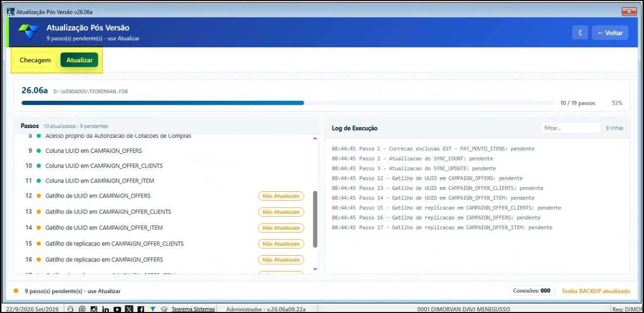Screen dimensions: 644x313
Task: Click the @ email icon in status bar
Action: coord(82,309)
